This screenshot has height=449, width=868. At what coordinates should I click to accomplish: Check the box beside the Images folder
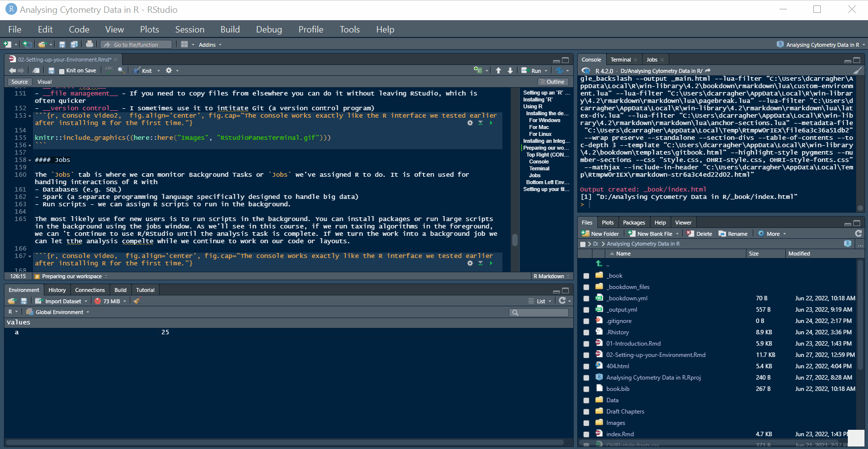pos(586,423)
